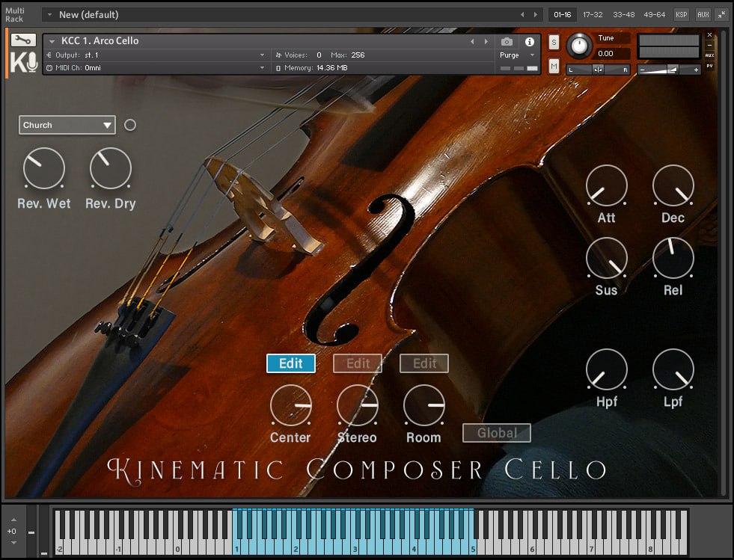This screenshot has width=734, height=560.
Task: Click the Tune knob
Action: click(x=579, y=46)
